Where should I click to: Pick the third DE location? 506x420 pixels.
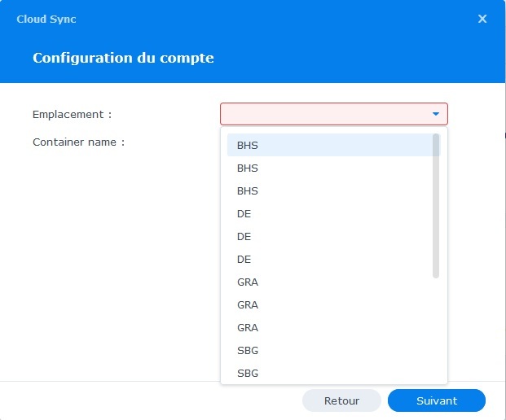(244, 260)
